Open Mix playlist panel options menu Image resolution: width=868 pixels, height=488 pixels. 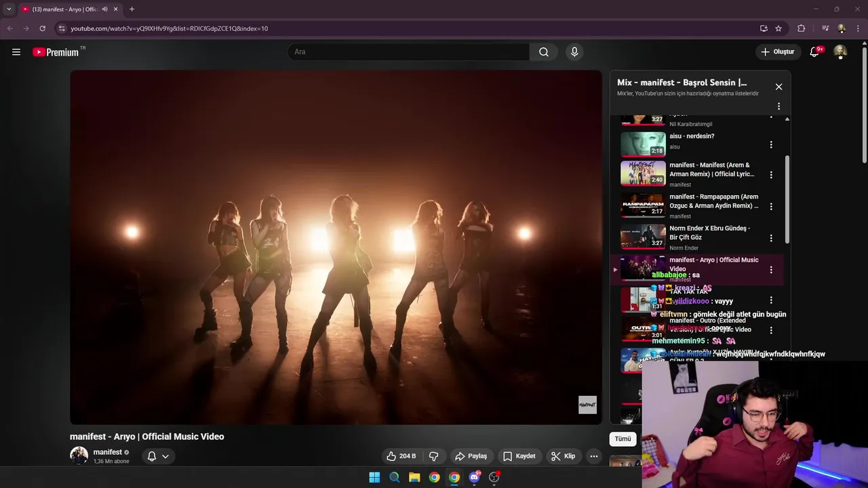click(778, 106)
